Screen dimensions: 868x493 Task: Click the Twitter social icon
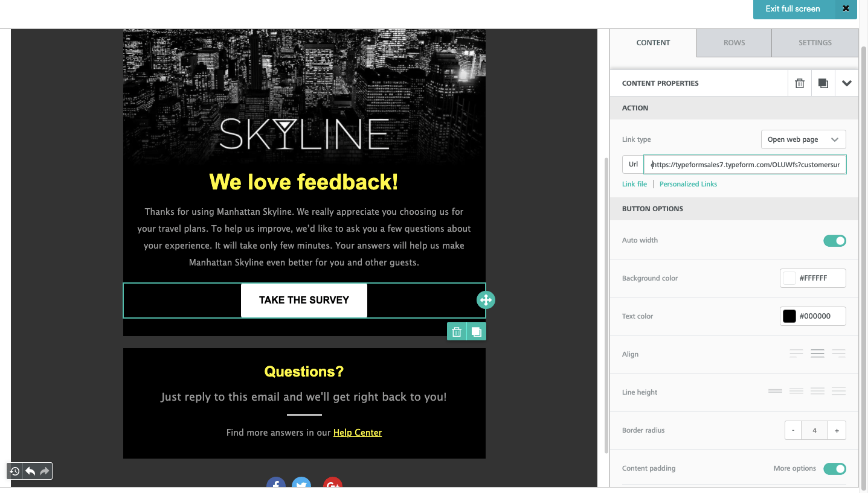pyautogui.click(x=301, y=483)
